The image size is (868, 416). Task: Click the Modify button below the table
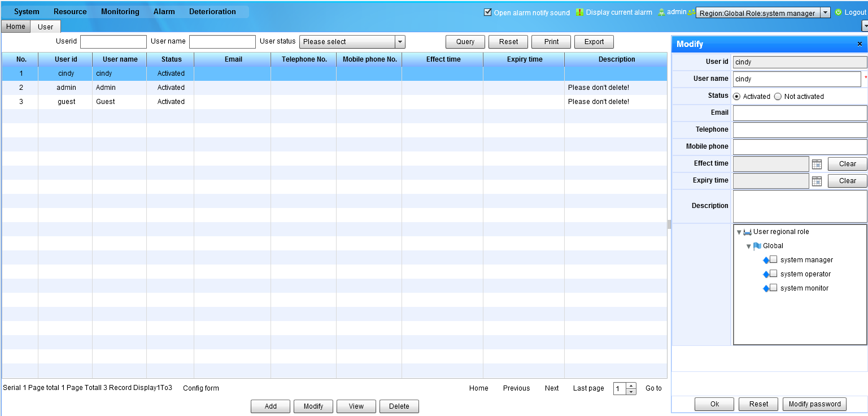point(313,406)
